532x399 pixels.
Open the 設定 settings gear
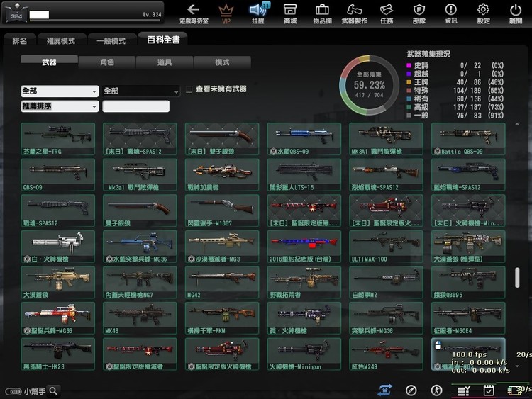[x=483, y=13]
